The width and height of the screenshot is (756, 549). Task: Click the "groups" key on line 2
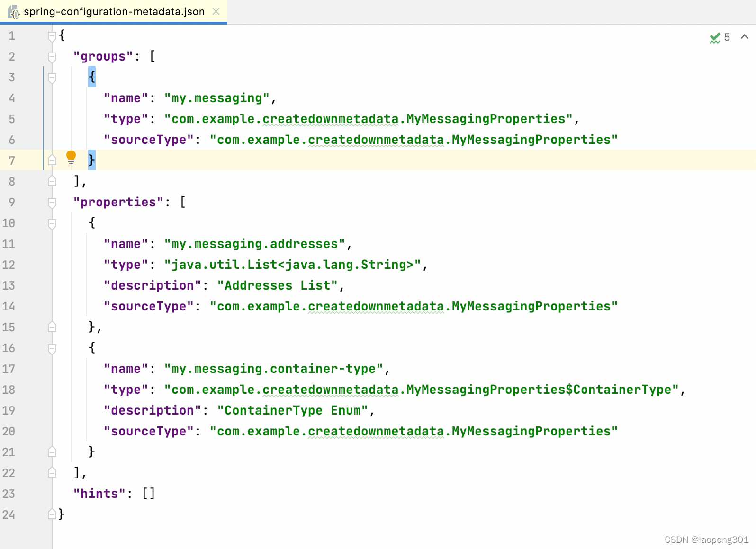point(103,57)
